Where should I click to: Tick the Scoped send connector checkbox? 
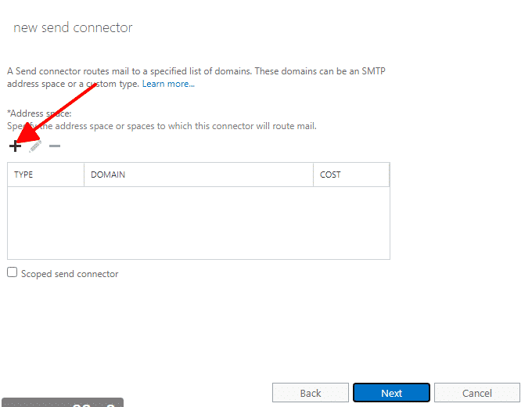12,273
